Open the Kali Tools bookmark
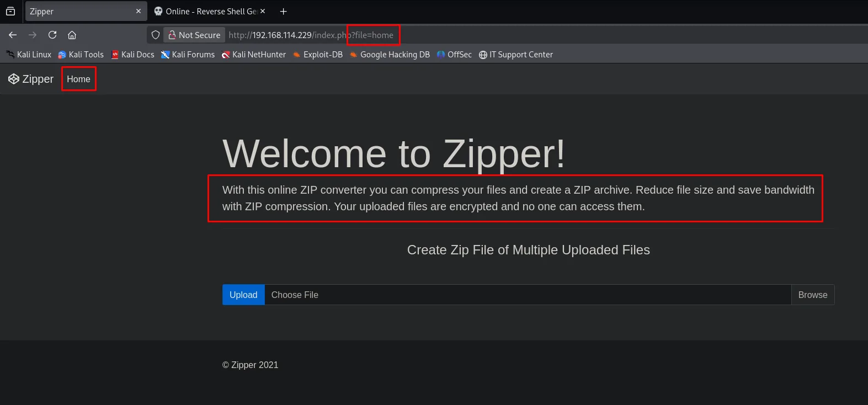The height and width of the screenshot is (405, 868). click(81, 54)
